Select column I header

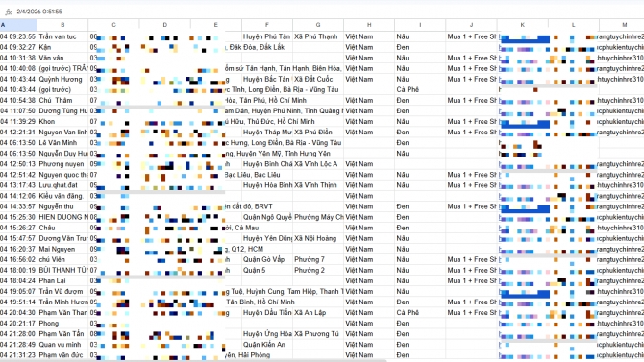(420, 25)
